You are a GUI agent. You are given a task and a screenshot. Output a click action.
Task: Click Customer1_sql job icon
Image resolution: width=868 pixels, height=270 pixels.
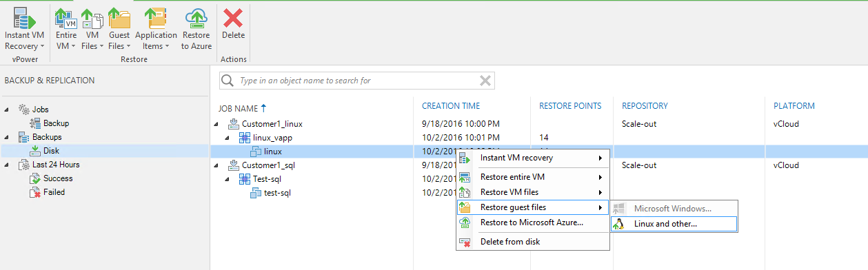233,165
